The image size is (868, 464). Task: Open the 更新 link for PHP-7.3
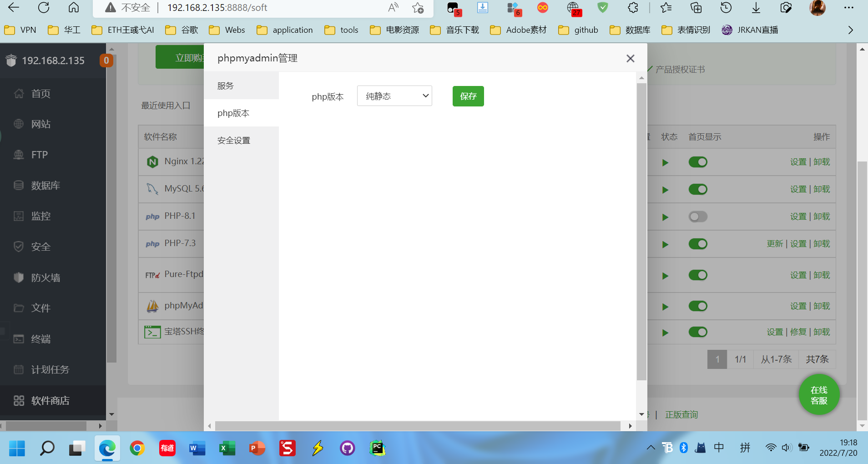click(x=774, y=243)
